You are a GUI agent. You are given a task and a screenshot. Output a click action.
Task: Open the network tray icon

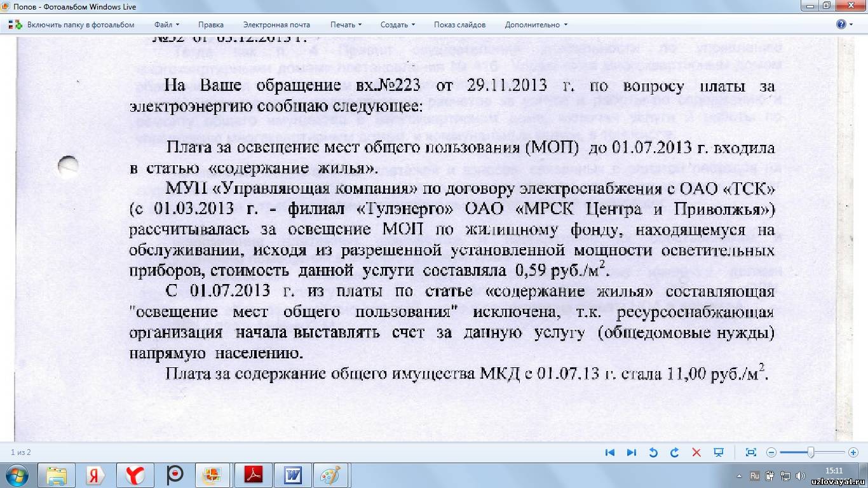[x=785, y=475]
